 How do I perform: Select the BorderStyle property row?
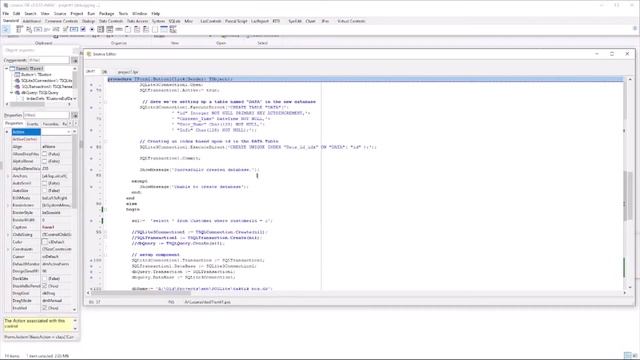(x=41, y=213)
